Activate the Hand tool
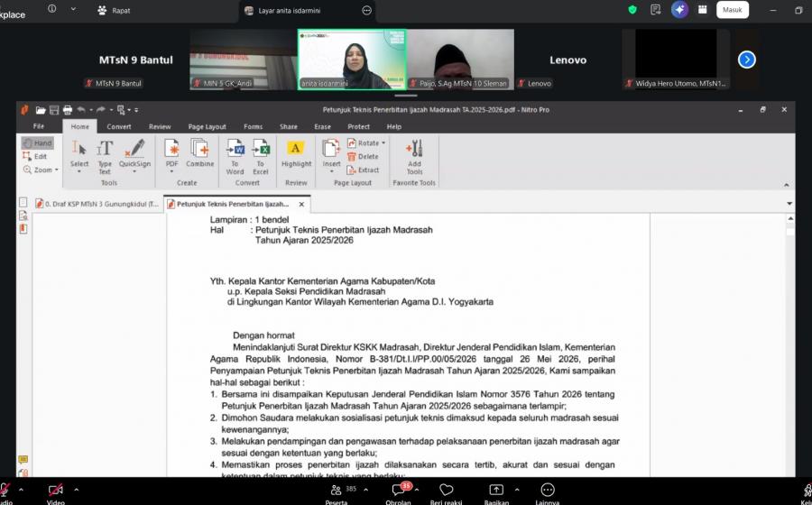The image size is (812, 505). tap(37, 142)
